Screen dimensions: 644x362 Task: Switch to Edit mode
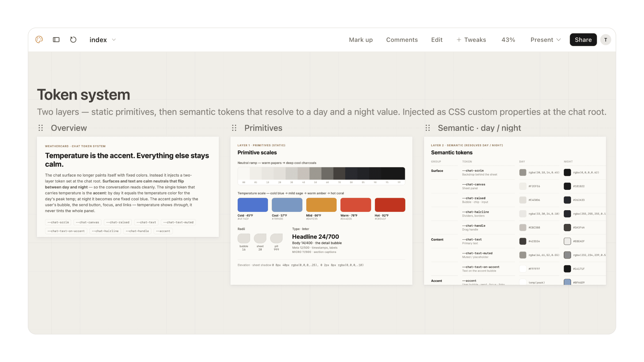coord(437,40)
